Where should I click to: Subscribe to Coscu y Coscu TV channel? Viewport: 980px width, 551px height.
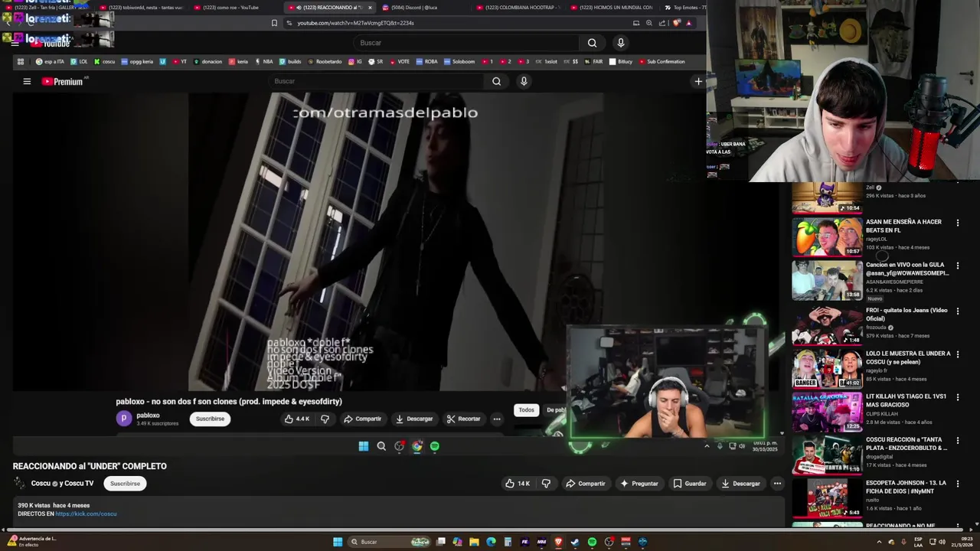[125, 484]
